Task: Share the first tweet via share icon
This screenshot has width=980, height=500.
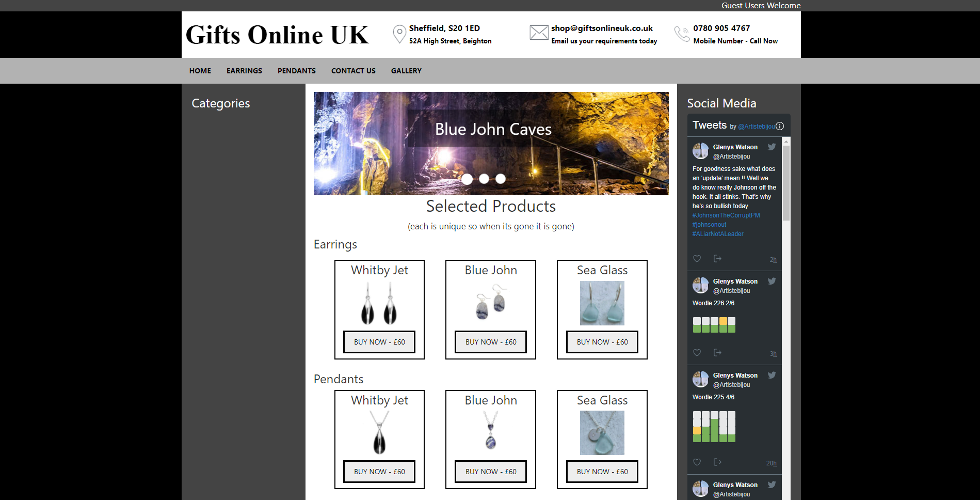Action: [x=717, y=258]
